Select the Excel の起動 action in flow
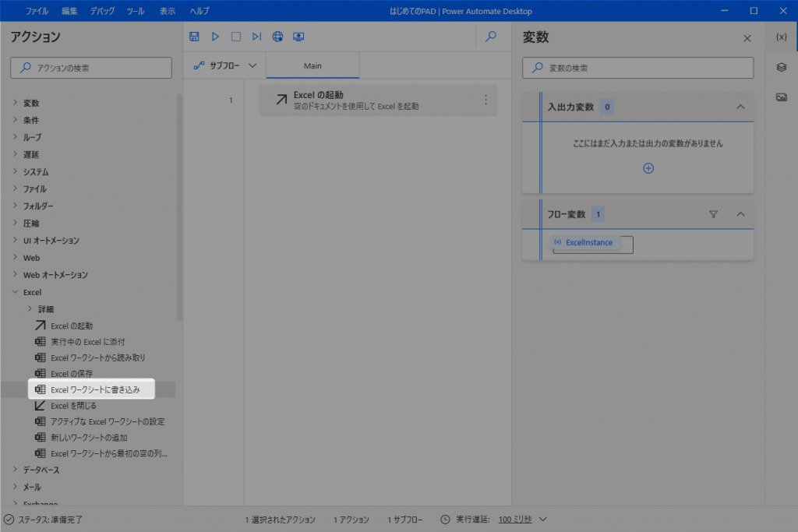This screenshot has height=532, width=798. click(x=378, y=100)
